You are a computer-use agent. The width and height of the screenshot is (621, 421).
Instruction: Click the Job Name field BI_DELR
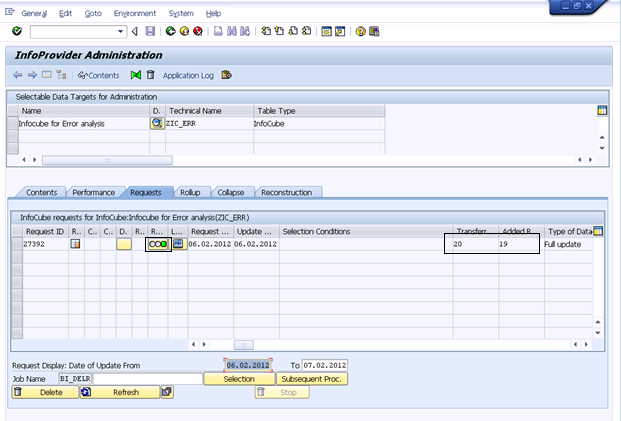(x=75, y=379)
